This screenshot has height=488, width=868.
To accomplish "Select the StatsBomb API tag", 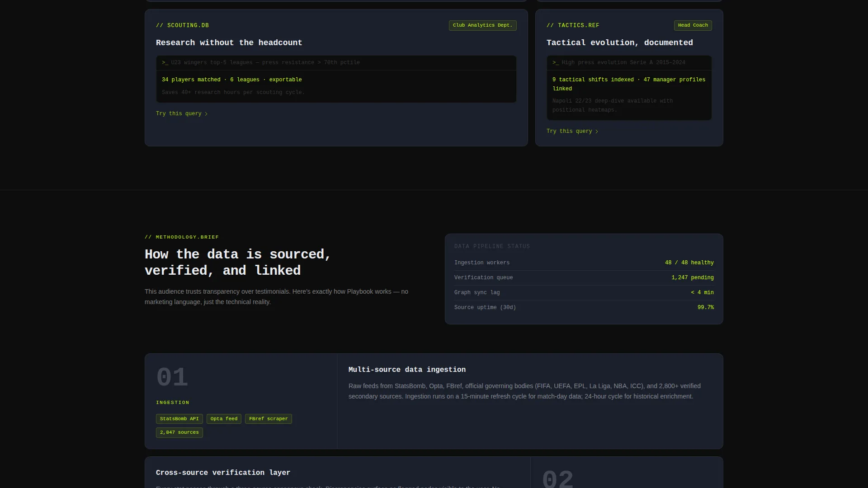I will click(179, 419).
